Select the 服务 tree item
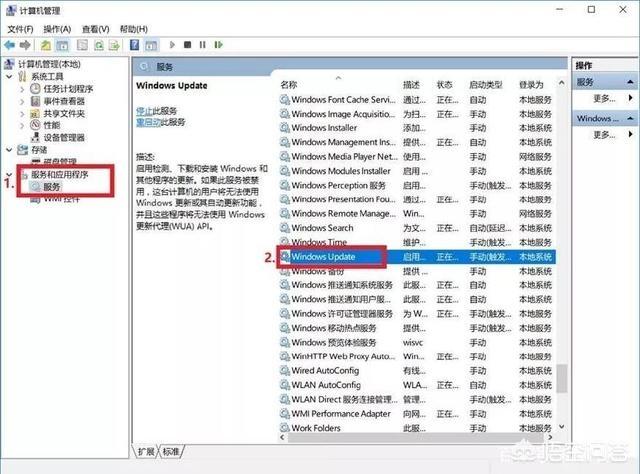The image size is (640, 474). tap(52, 187)
